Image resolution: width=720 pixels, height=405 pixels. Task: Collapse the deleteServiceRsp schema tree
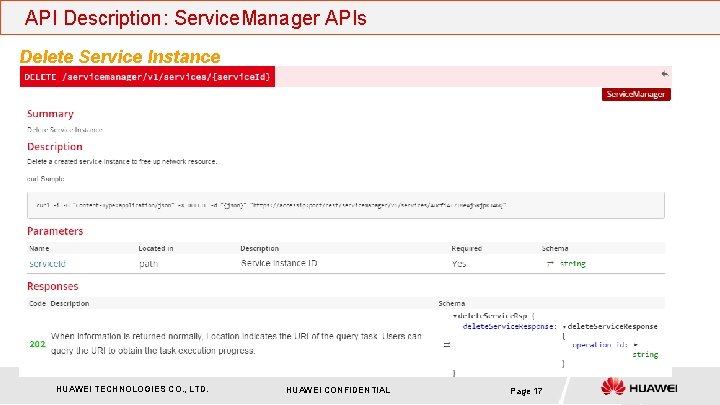point(455,316)
